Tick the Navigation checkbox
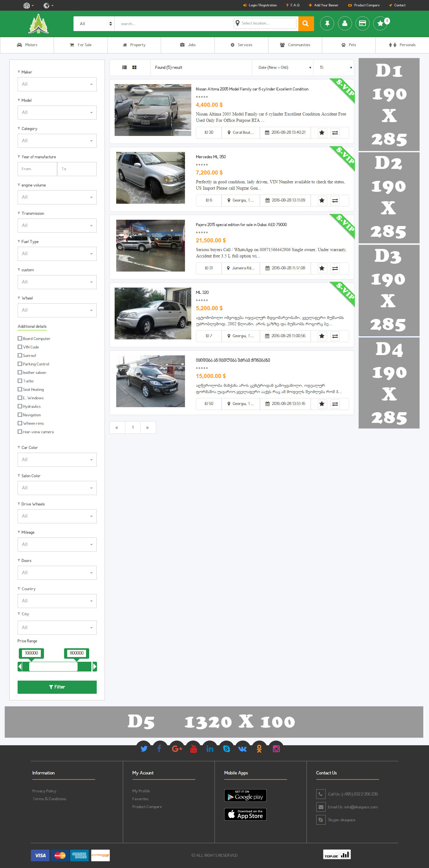Image resolution: width=429 pixels, height=868 pixels. (20, 414)
